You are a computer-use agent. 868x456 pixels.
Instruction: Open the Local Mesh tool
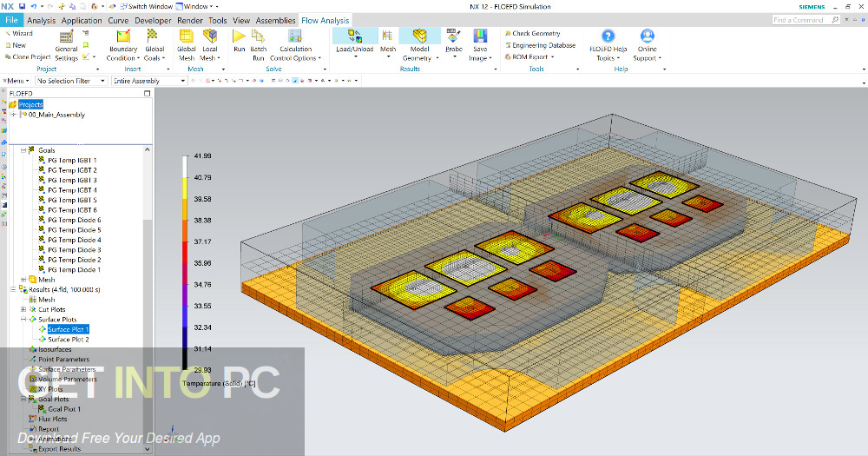[210, 46]
